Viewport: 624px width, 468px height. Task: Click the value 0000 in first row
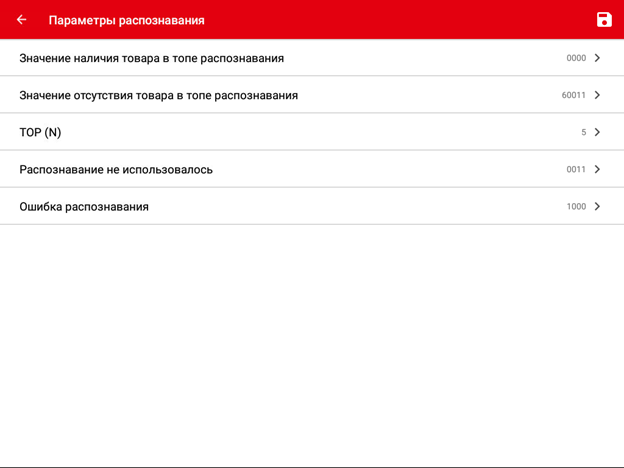tap(576, 58)
